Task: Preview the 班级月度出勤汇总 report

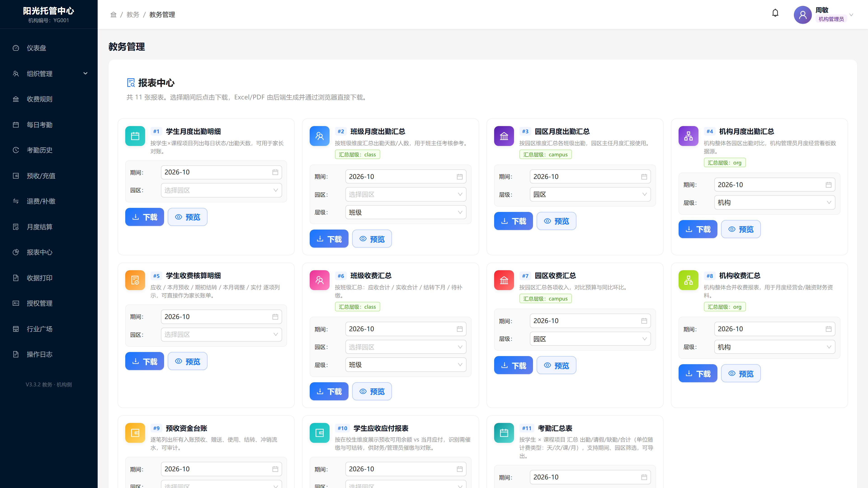Action: pos(372,239)
